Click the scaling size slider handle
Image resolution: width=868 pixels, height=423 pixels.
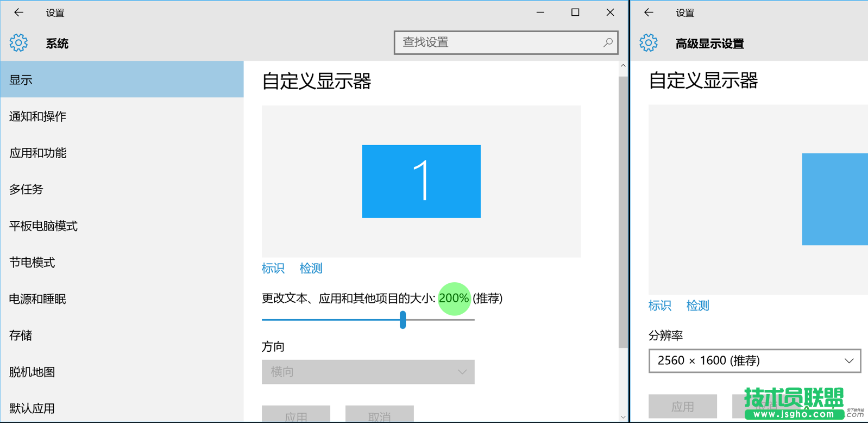(x=402, y=320)
